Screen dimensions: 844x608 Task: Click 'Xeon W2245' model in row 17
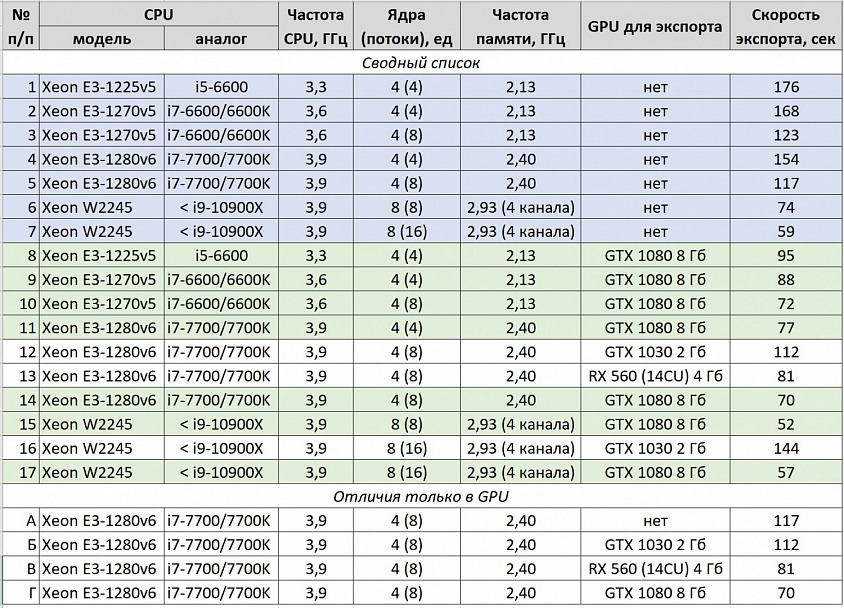click(x=102, y=472)
